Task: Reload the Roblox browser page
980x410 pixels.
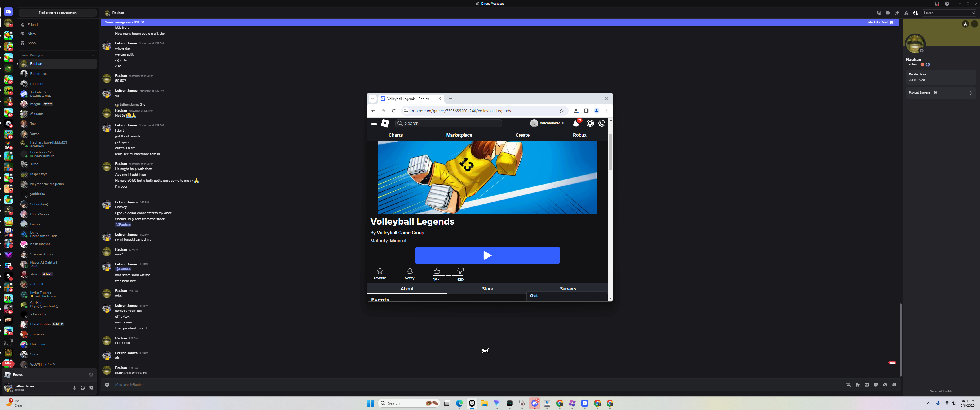Action: 394,111
